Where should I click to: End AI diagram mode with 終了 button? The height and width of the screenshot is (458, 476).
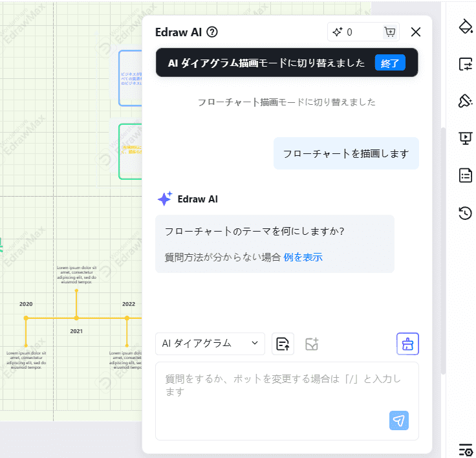pyautogui.click(x=390, y=63)
